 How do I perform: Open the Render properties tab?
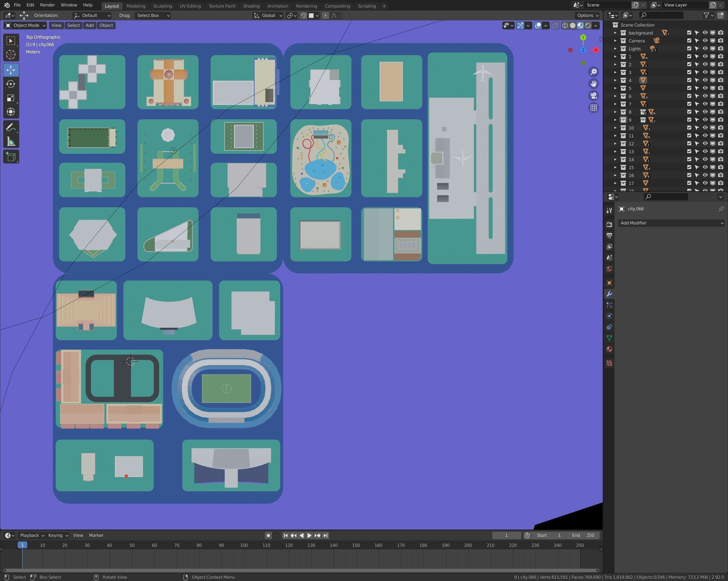point(609,224)
